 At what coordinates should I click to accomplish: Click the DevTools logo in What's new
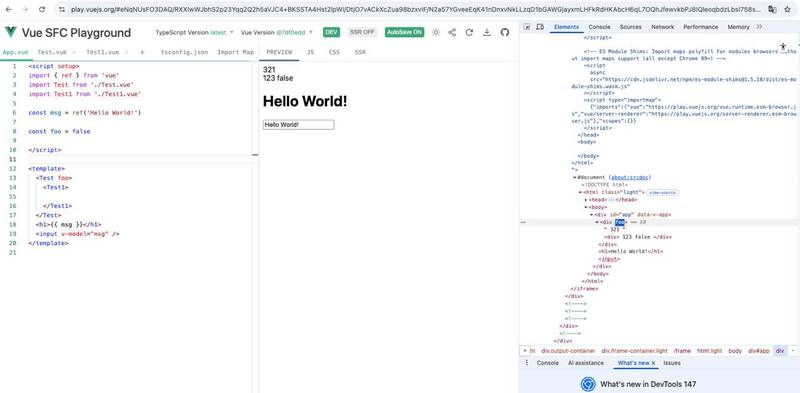(x=588, y=384)
